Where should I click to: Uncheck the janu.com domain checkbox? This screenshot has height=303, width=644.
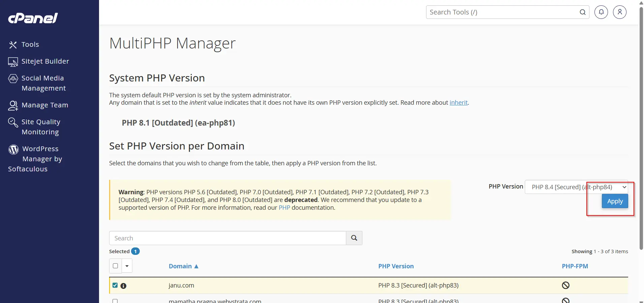click(115, 285)
